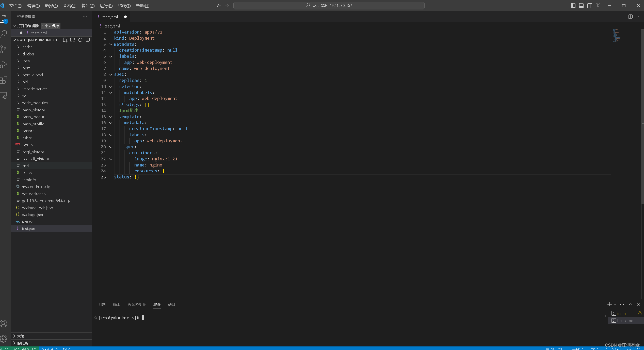Click the editor minimap preview
Screen dimensions: 644x350
617,36
